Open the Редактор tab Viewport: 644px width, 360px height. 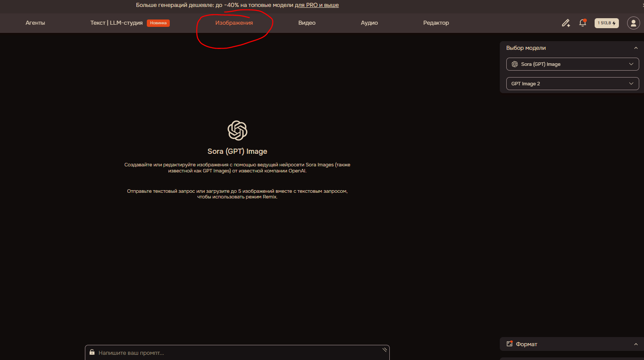tap(436, 23)
